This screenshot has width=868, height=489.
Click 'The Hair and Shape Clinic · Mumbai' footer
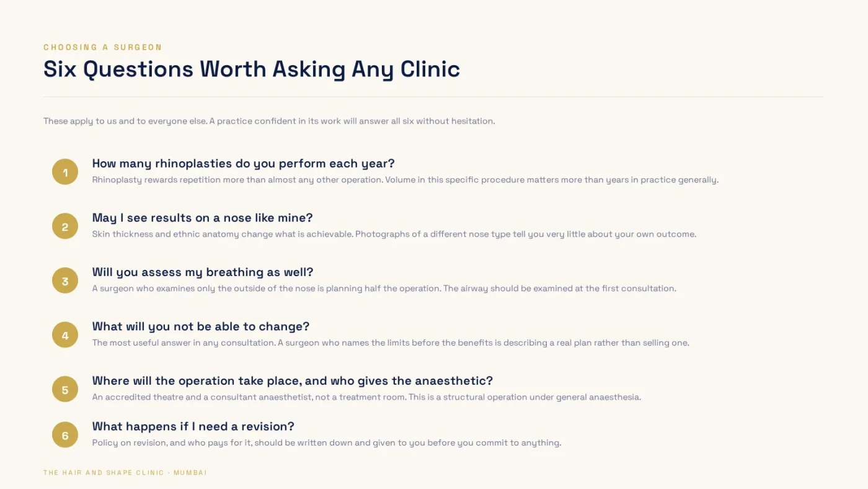click(x=125, y=473)
